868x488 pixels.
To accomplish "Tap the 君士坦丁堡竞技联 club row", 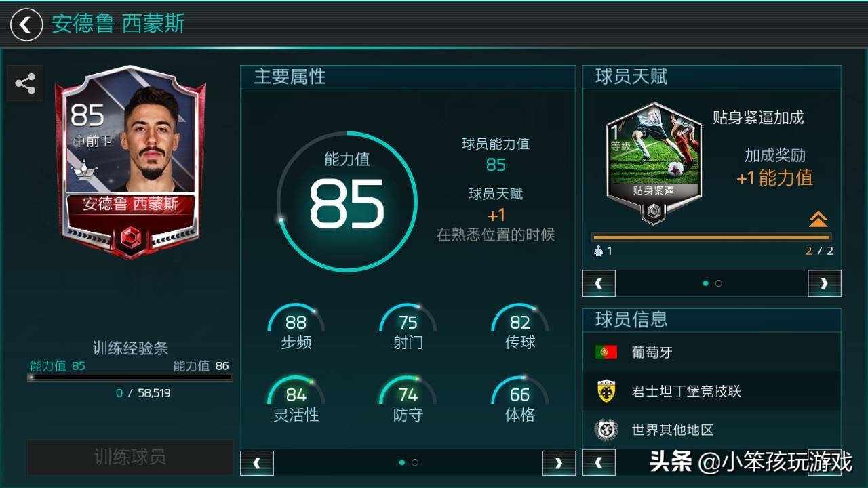I will pos(711,391).
